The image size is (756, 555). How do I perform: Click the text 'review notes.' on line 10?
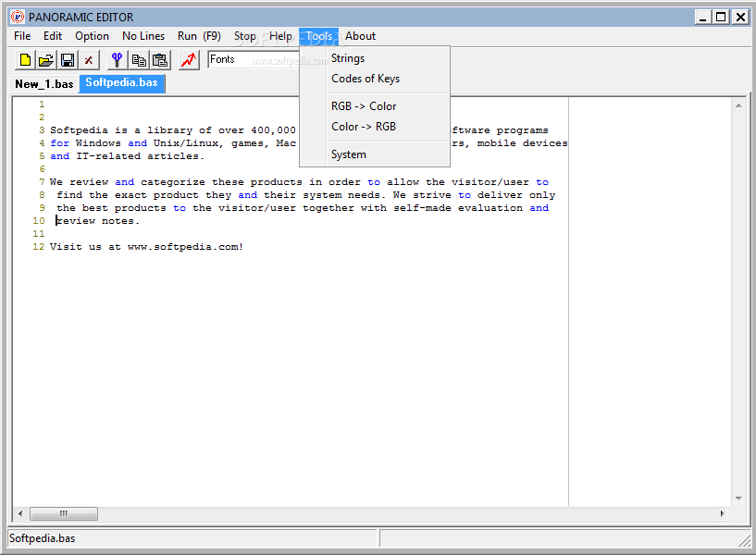(x=98, y=221)
